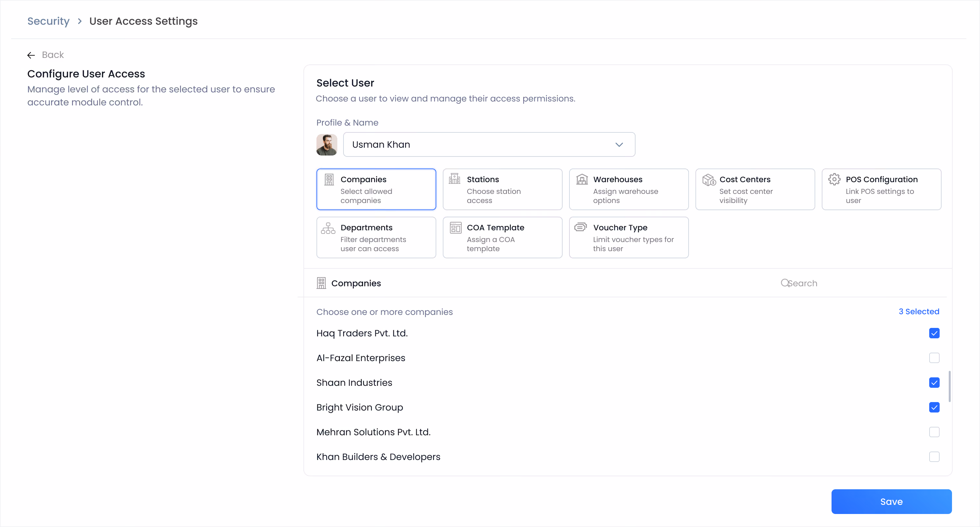Click the companies list scrollbar
The height and width of the screenshot is (527, 980).
950,386
